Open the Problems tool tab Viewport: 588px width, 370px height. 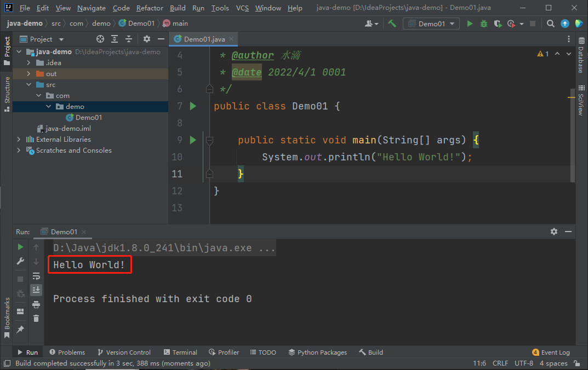click(x=67, y=352)
